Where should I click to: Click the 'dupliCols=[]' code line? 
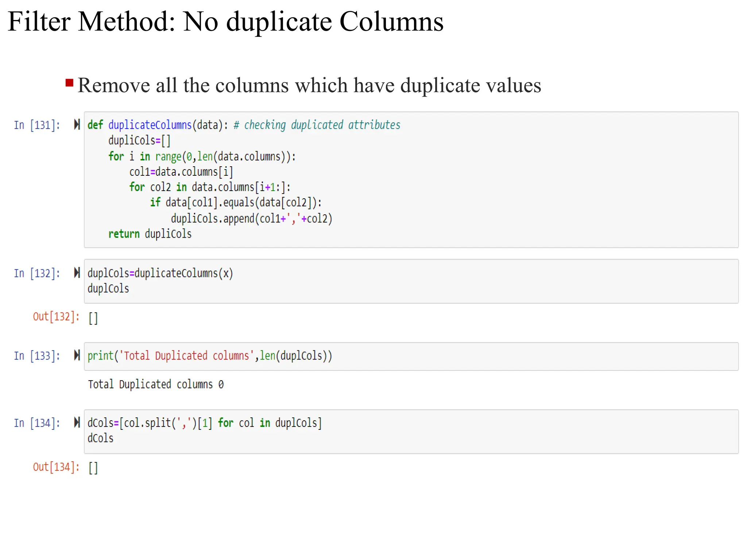[x=139, y=140]
